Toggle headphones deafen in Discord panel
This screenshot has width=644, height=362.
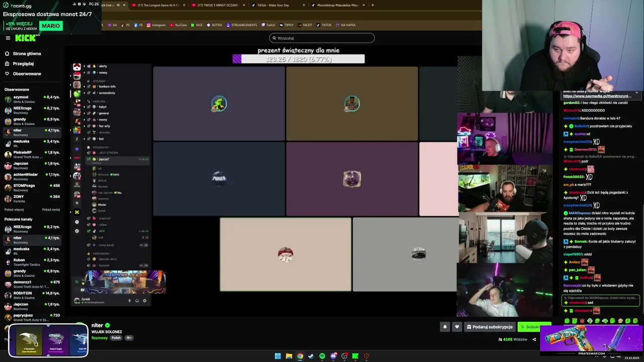137,301
